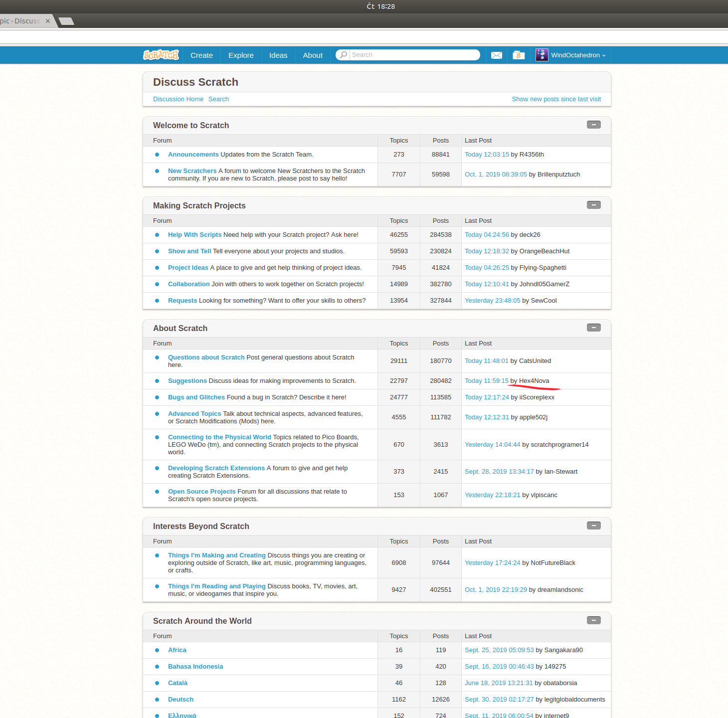Collapse the Welcome to Scratch section
728x718 pixels.
tap(593, 125)
